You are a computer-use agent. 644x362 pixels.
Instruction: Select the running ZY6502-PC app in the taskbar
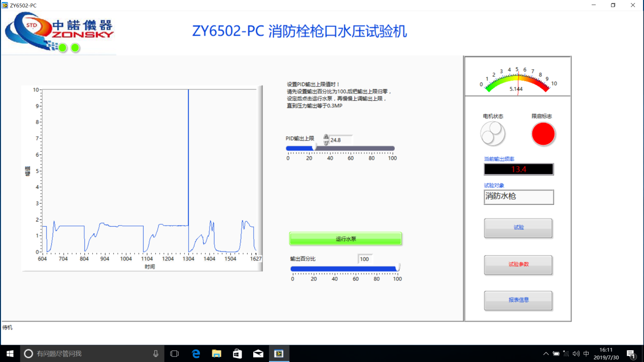[279, 353]
